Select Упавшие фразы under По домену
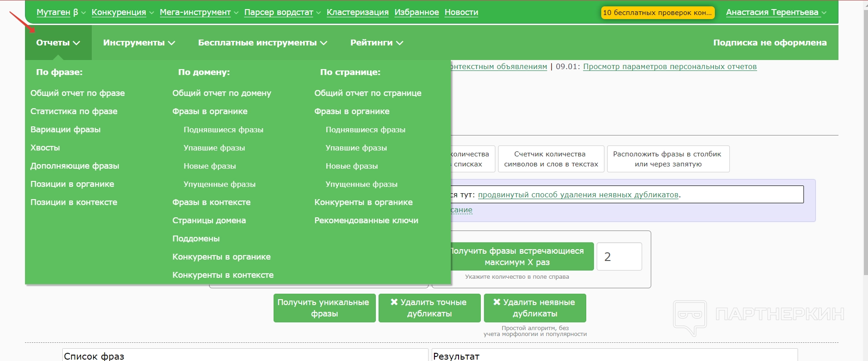Viewport: 868px width, 361px height. 215,148
